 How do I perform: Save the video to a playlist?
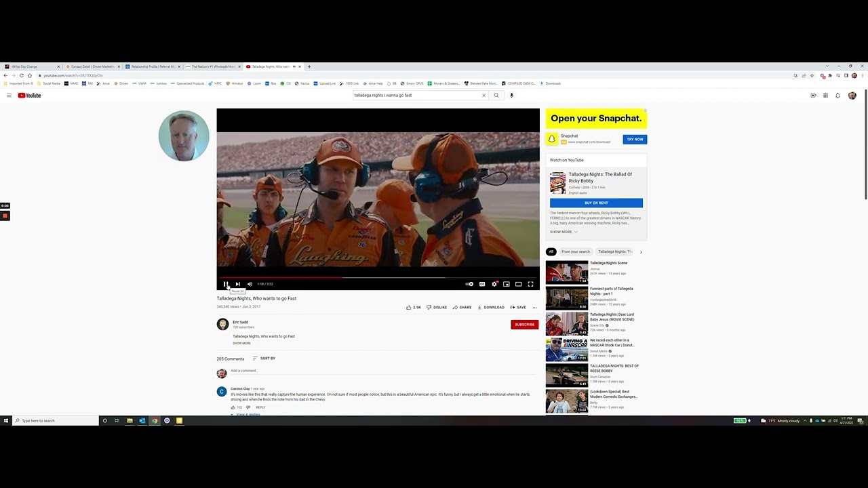[x=518, y=307]
